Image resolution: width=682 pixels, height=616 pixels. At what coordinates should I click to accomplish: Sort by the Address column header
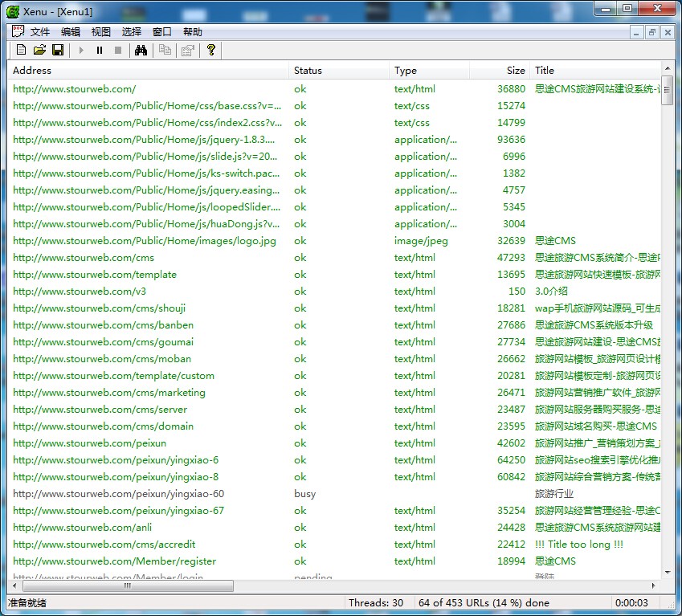[x=149, y=71]
